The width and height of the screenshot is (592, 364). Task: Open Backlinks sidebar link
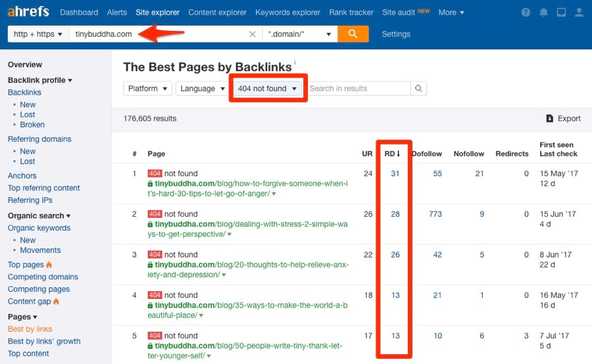tap(24, 93)
